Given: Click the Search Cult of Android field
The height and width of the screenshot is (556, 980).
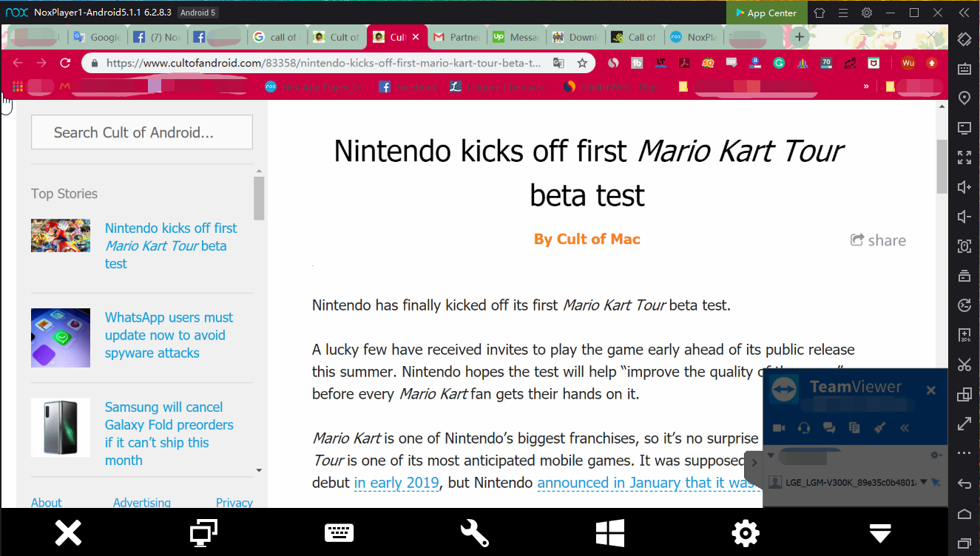Looking at the screenshot, I should (142, 132).
